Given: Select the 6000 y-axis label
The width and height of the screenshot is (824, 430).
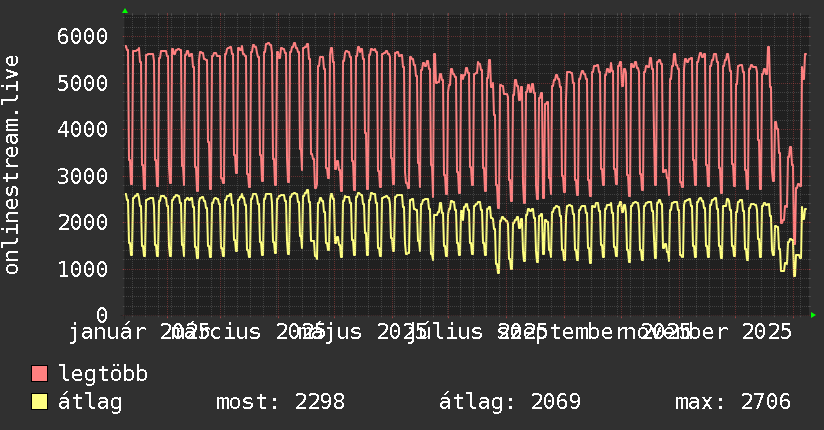Looking at the screenshot, I should 83,36.
